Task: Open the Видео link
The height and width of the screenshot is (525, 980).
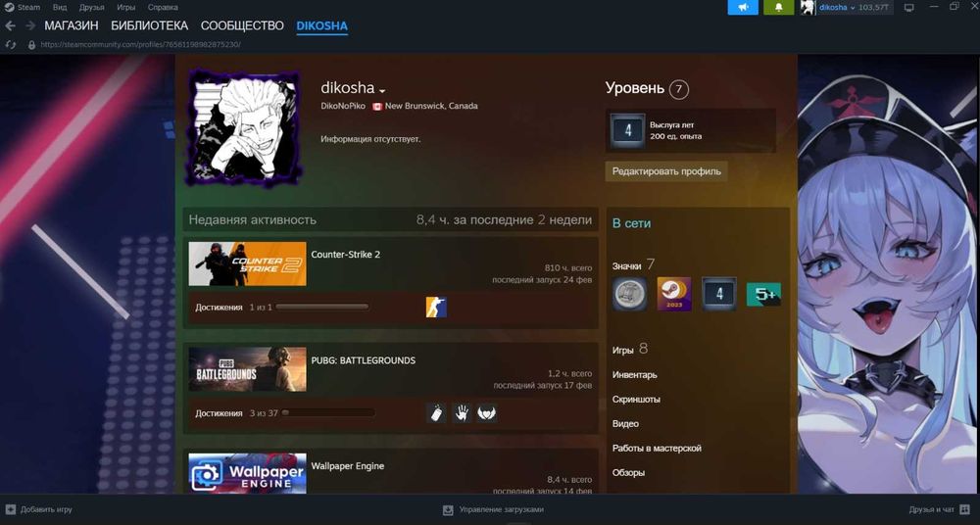Action: click(x=625, y=424)
